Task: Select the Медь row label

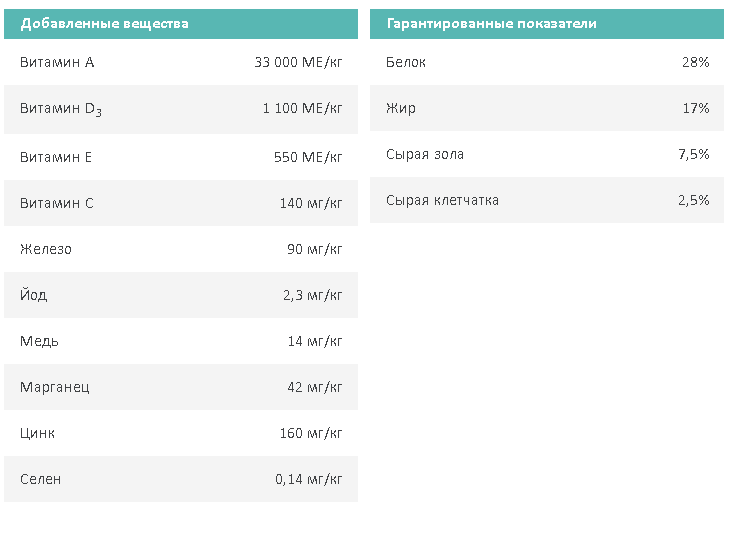Action: (x=39, y=341)
